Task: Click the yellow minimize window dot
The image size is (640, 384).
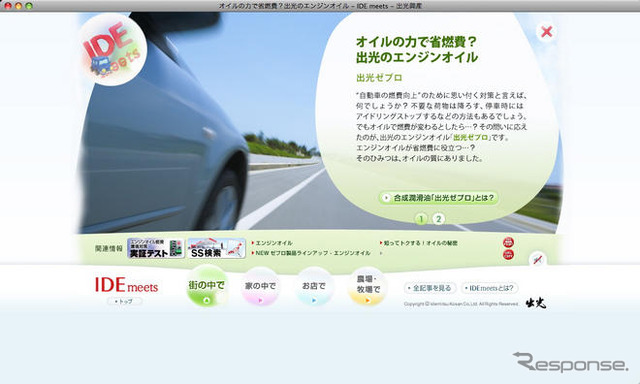Action: click(18, 6)
